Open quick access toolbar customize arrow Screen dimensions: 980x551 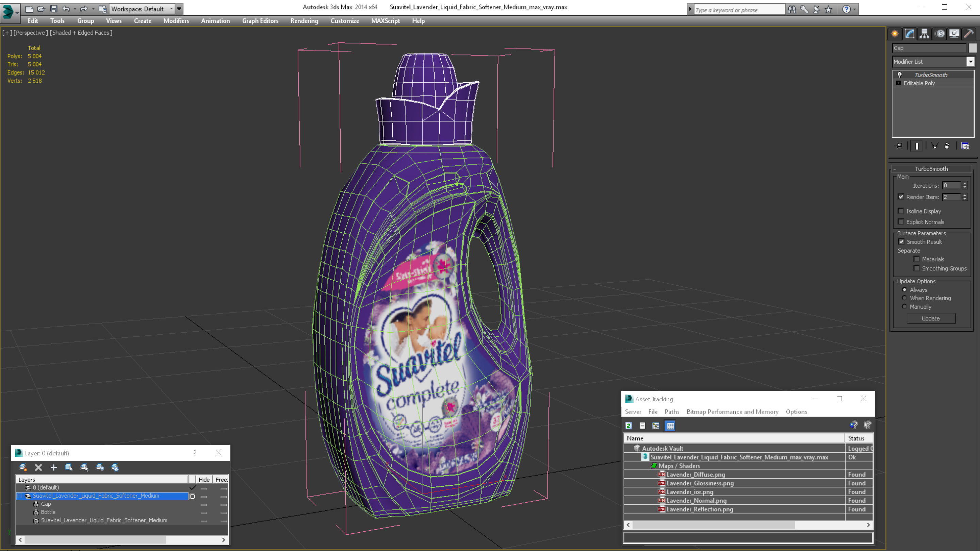click(179, 9)
